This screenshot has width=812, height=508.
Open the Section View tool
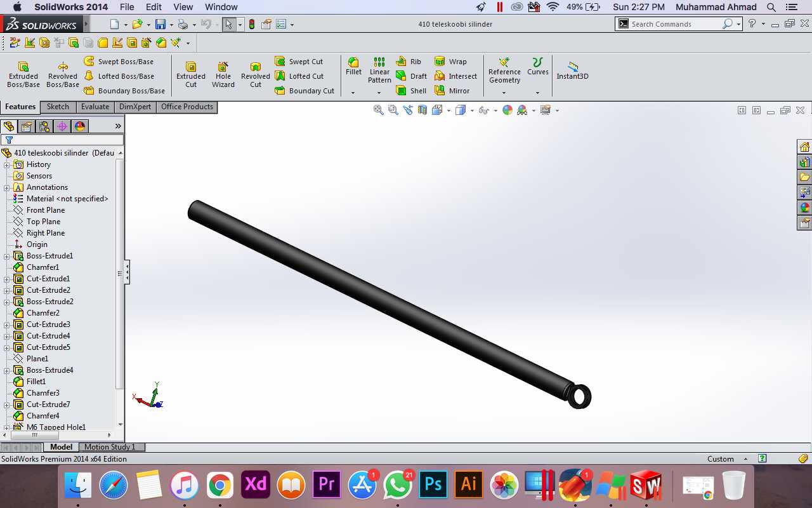coord(422,110)
